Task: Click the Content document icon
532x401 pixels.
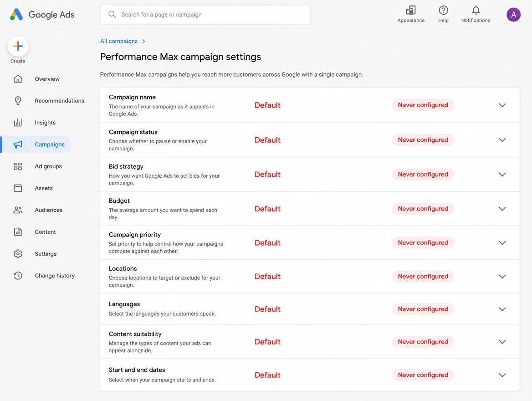Action: [x=18, y=232]
